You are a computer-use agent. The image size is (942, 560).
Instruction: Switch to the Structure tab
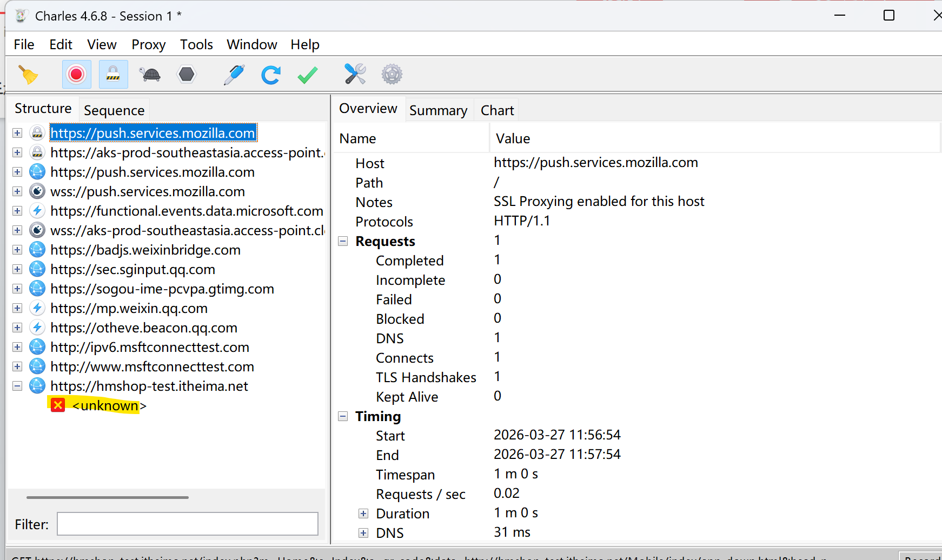coord(43,109)
